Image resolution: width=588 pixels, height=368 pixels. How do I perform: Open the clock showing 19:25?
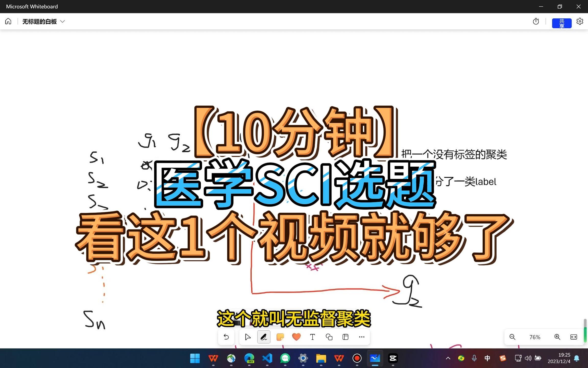[559, 358]
